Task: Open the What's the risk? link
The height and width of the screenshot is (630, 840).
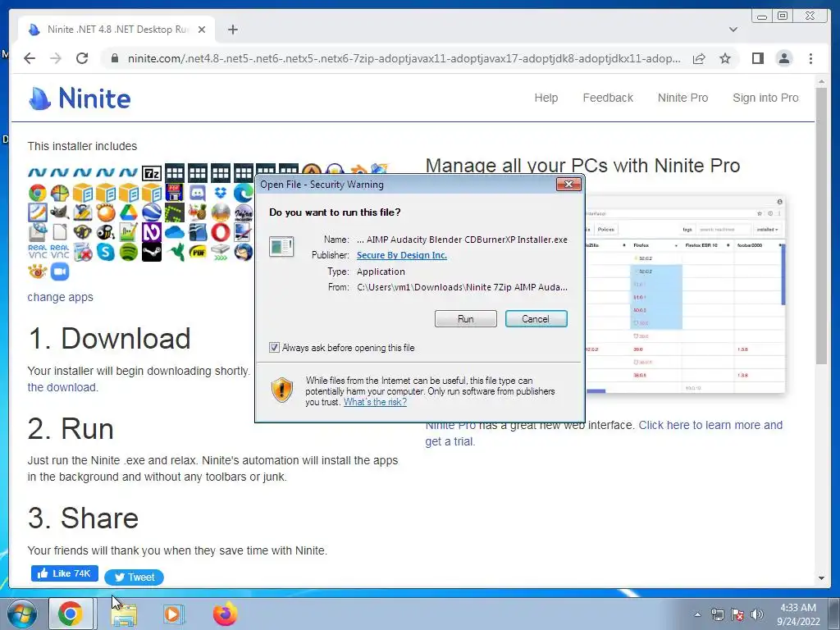Action: coord(375,402)
